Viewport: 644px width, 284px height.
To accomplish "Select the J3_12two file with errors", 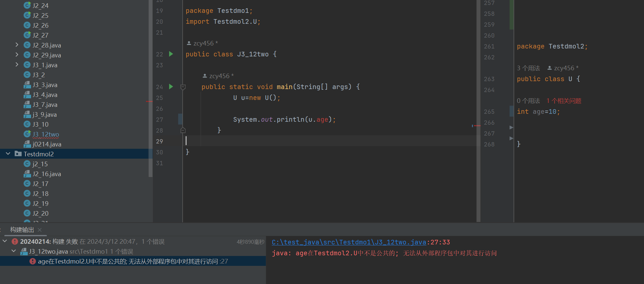I will 46,134.
